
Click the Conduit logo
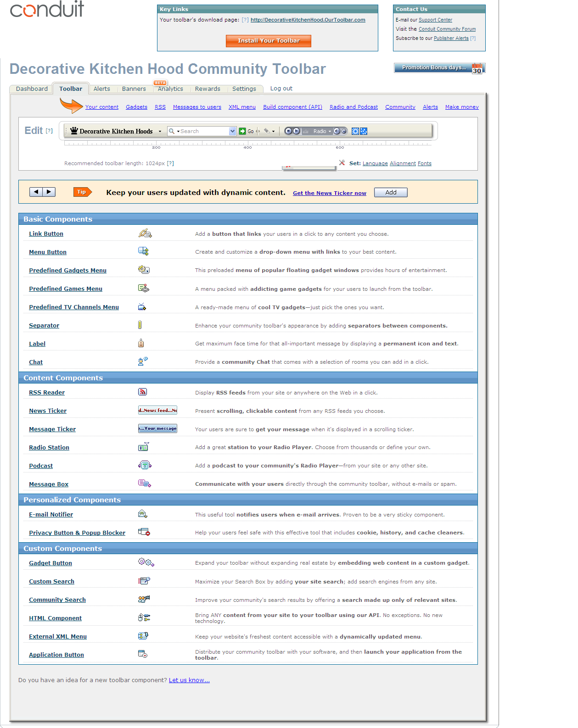coord(47,9)
